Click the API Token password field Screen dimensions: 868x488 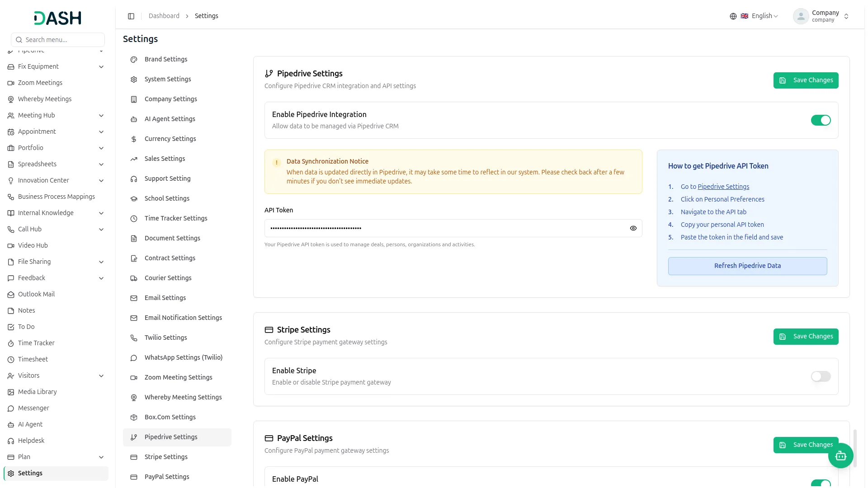pos(453,229)
